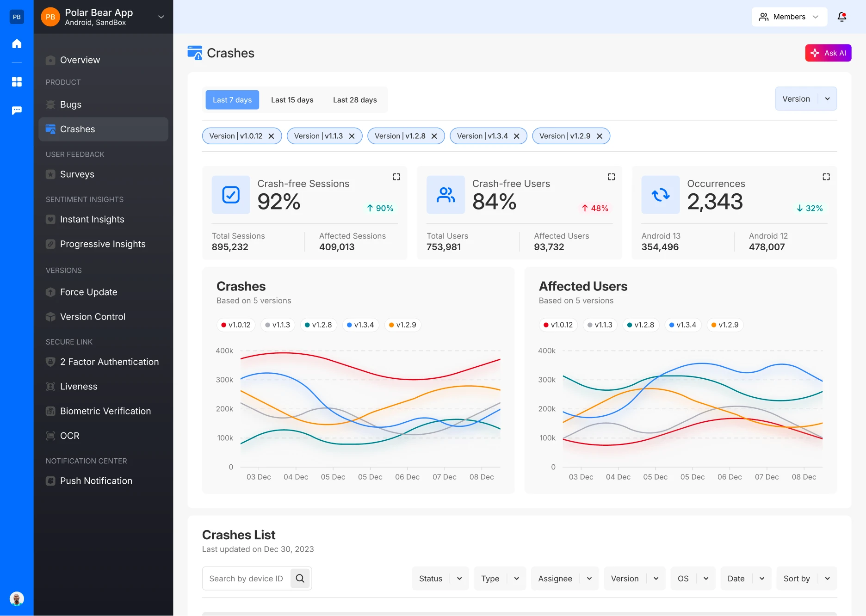Click the Ask AI button
This screenshot has height=616, width=866.
tap(828, 53)
